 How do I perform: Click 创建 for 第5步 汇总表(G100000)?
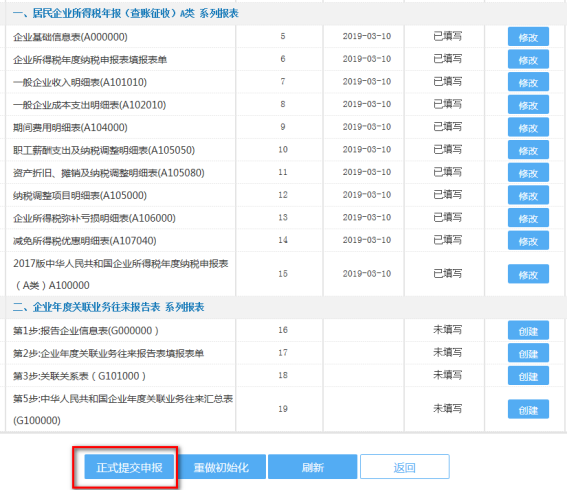tap(528, 409)
